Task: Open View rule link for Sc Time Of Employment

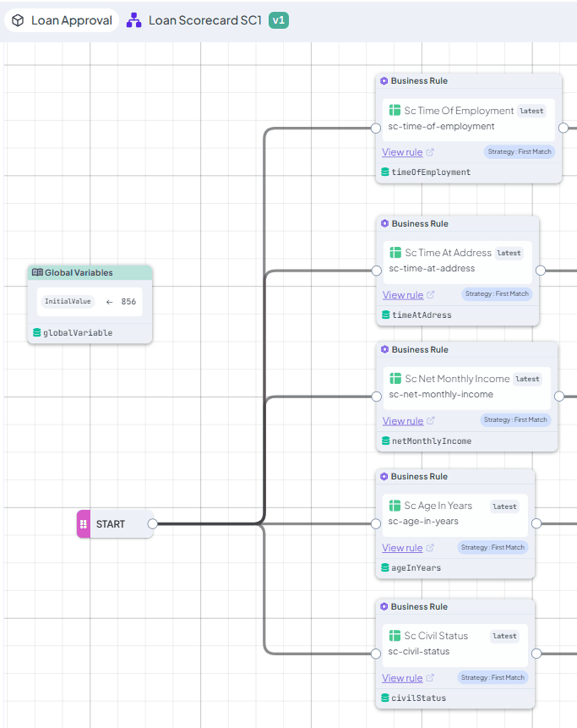Action: tap(402, 152)
